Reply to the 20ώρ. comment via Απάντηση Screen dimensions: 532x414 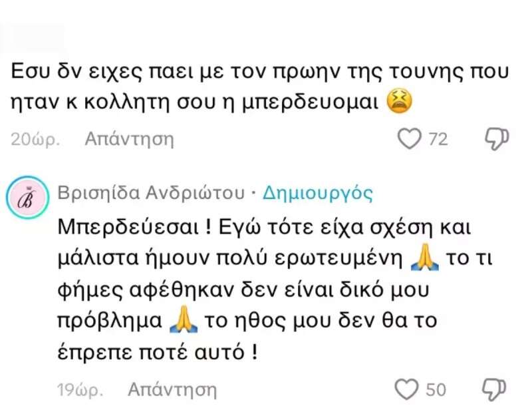tap(129, 139)
